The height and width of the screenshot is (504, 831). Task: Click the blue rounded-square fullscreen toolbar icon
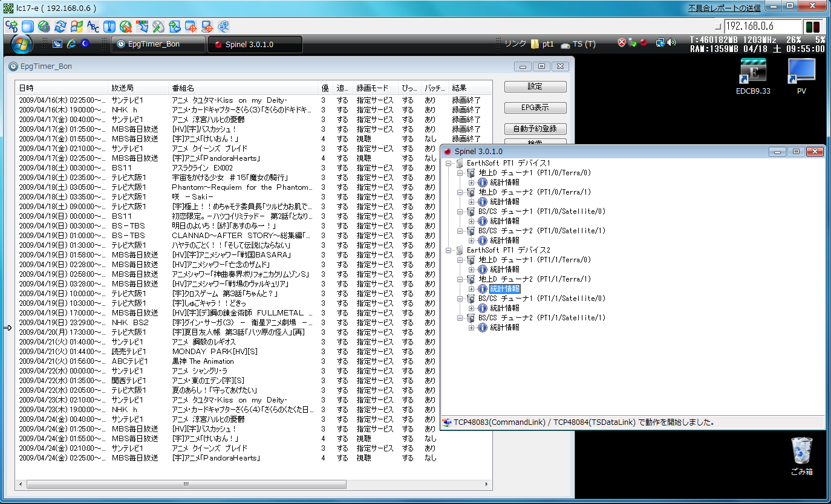pos(28,27)
